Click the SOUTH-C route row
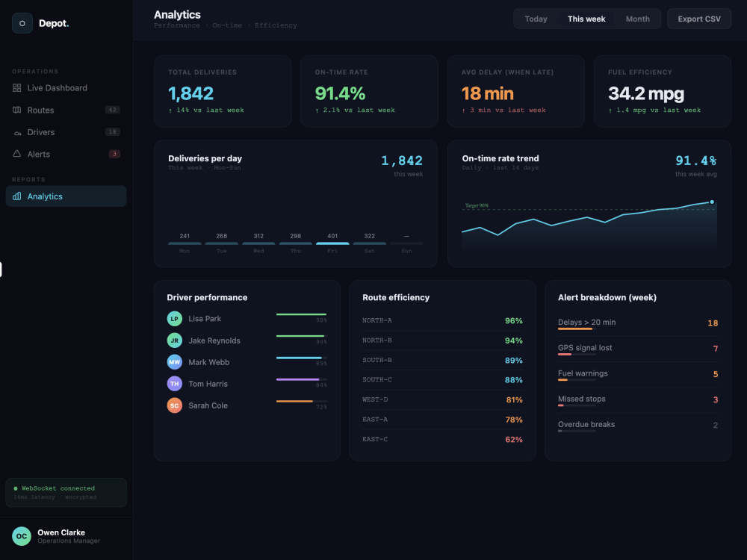 [x=442, y=380]
